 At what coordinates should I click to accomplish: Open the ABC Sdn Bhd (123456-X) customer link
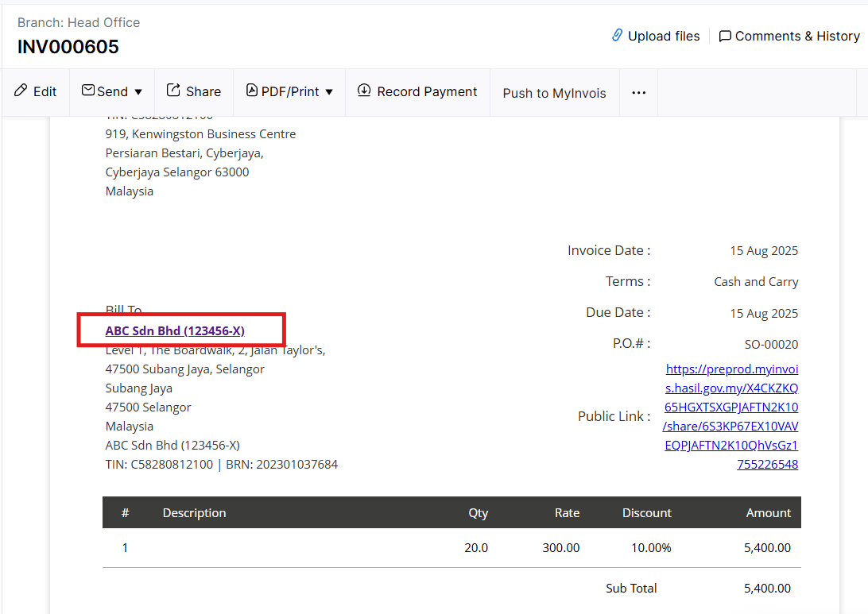click(x=175, y=330)
